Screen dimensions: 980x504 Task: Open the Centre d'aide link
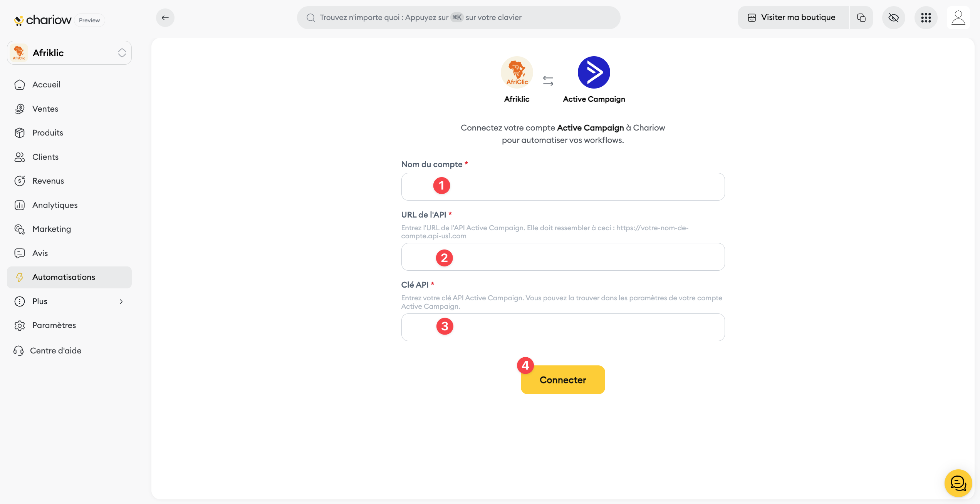point(55,351)
